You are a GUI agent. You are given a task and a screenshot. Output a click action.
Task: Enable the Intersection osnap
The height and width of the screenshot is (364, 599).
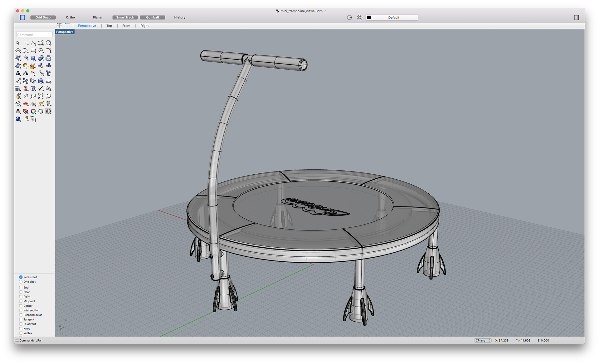(x=21, y=310)
